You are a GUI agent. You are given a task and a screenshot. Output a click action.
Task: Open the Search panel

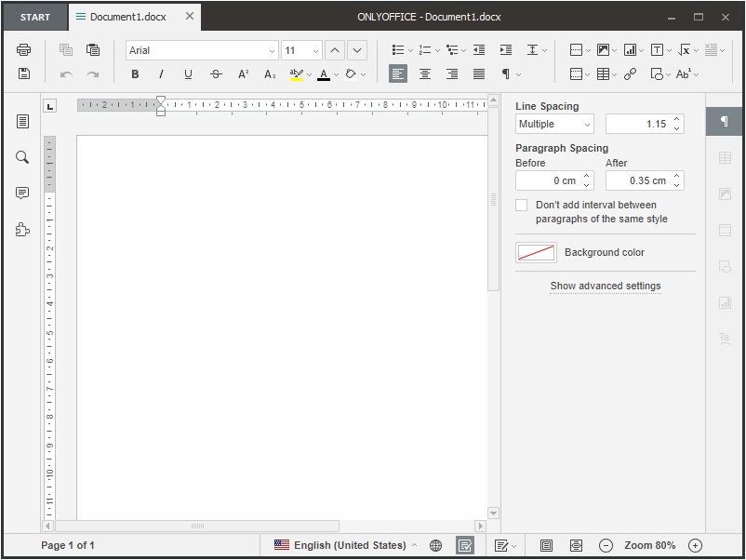point(22,157)
